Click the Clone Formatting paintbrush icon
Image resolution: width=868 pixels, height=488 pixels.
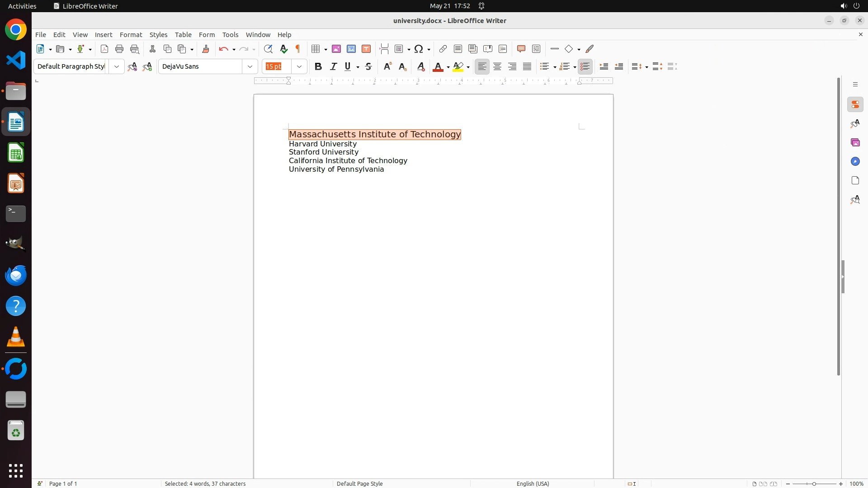pos(206,49)
